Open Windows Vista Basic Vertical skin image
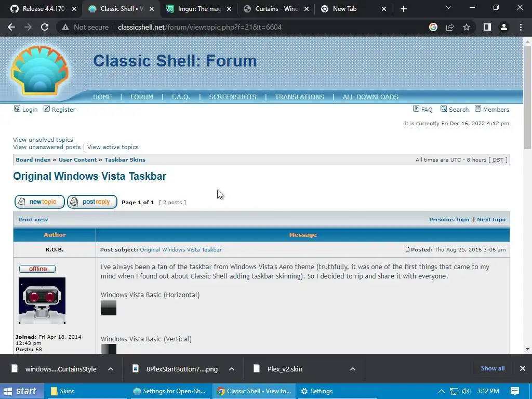The width and height of the screenshot is (532, 399). click(x=109, y=349)
